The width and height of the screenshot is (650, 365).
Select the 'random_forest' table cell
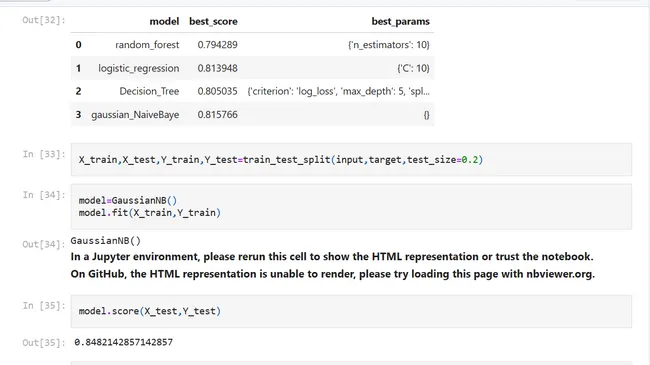click(x=147, y=45)
